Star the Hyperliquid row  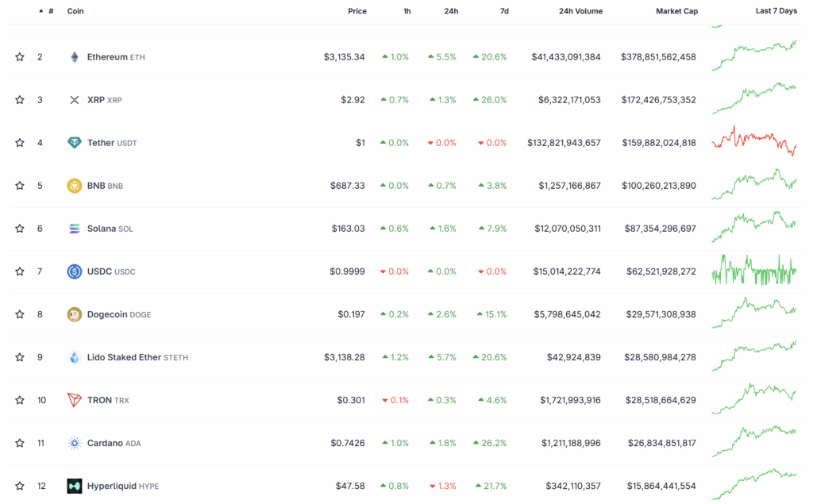point(20,486)
